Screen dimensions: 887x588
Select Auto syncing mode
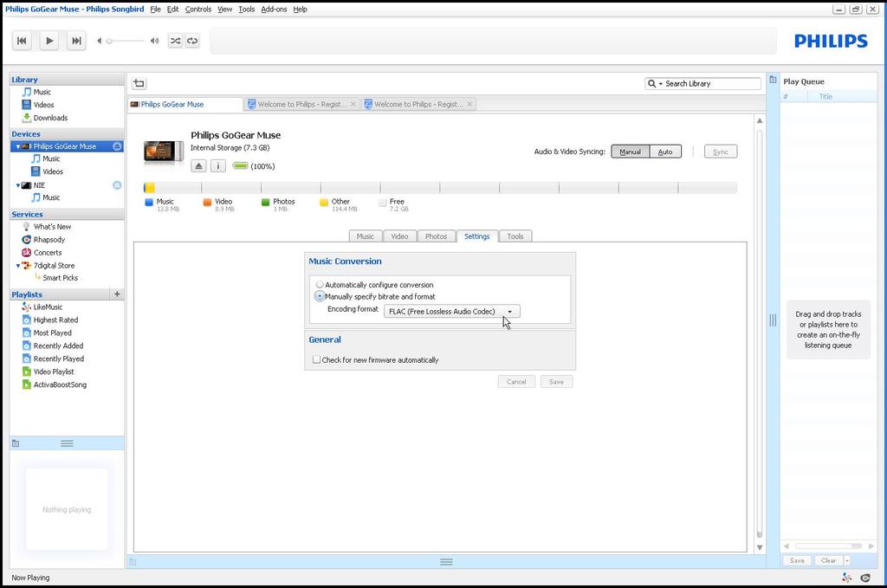(x=665, y=152)
